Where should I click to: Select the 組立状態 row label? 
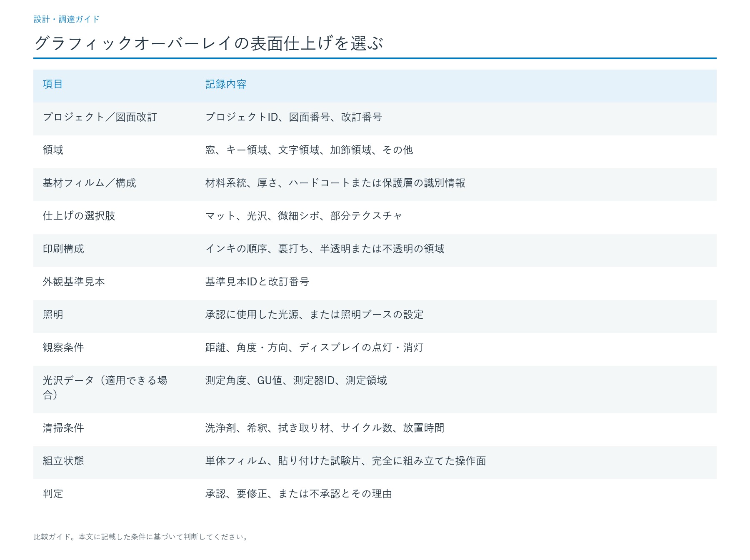point(63,461)
